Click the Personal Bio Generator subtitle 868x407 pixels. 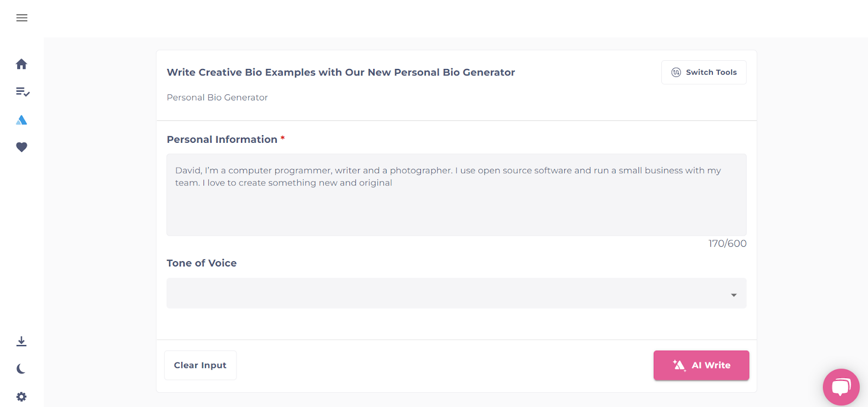[217, 98]
